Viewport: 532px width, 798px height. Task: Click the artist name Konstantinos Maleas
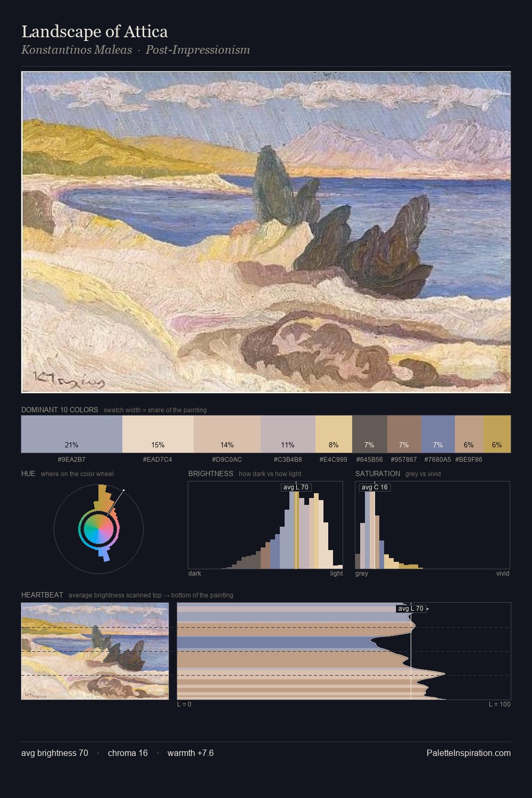pos(77,50)
